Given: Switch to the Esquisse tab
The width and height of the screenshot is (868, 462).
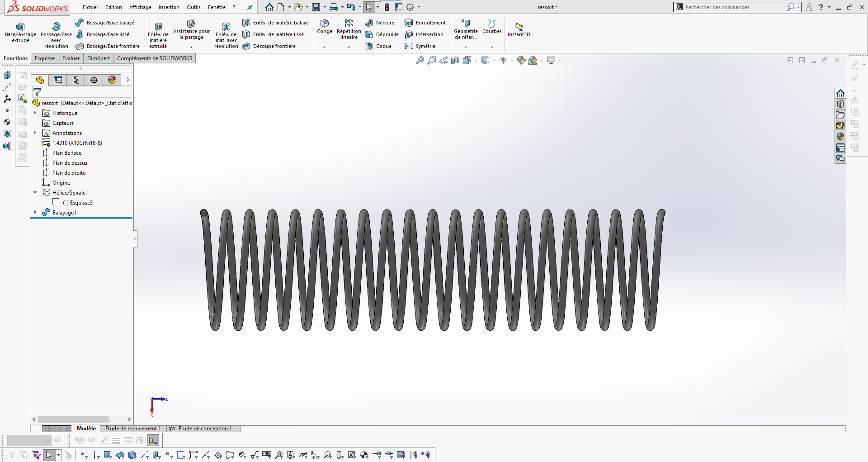Looking at the screenshot, I should click(45, 58).
